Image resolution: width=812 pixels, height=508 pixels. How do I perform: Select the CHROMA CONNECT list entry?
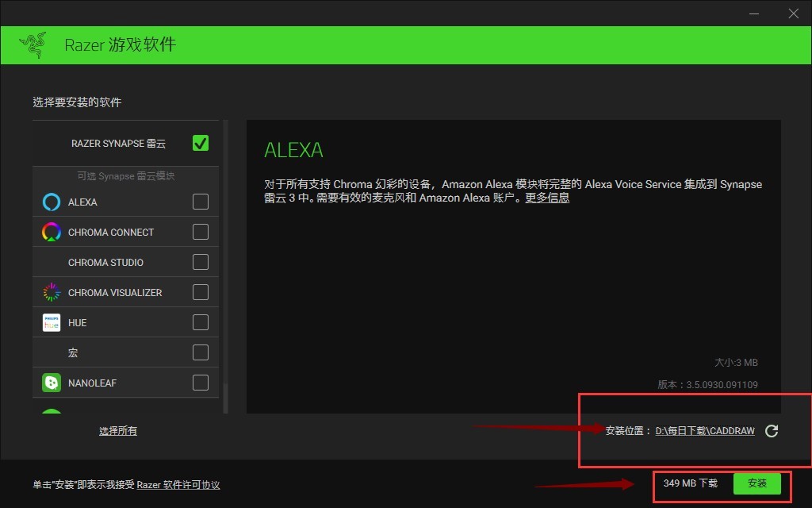(x=111, y=232)
